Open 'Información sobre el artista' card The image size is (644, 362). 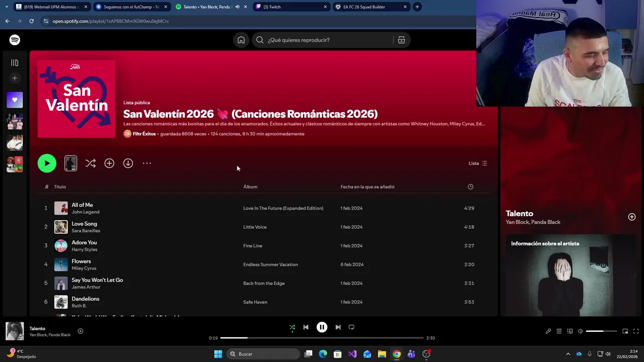click(571, 275)
